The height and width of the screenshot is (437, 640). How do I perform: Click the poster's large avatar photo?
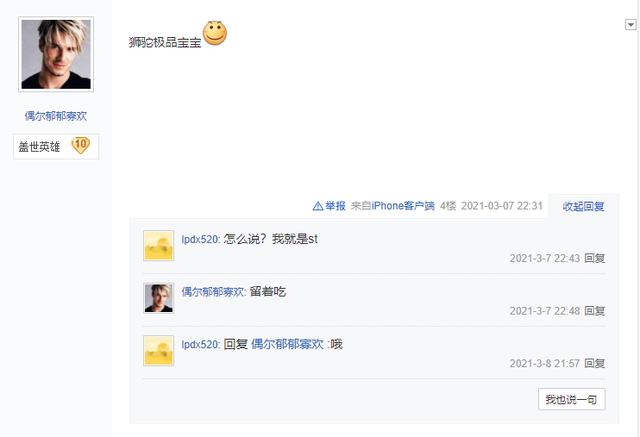56,54
